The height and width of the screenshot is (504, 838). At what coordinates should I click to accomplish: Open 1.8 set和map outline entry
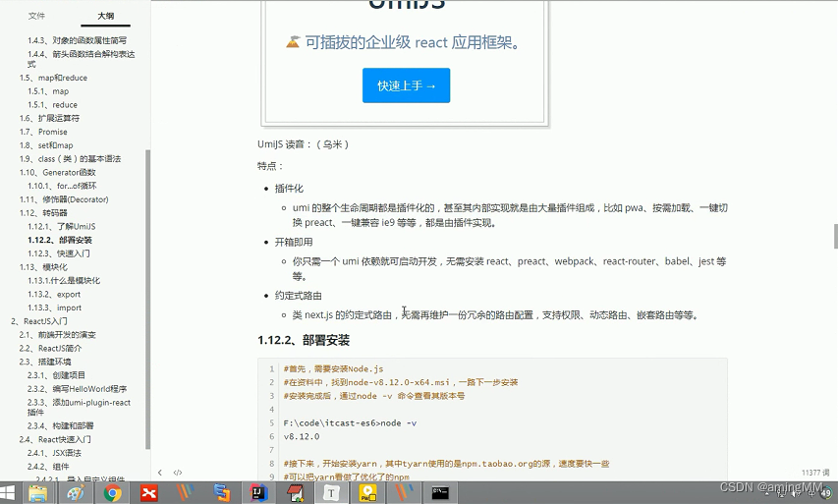pos(46,145)
